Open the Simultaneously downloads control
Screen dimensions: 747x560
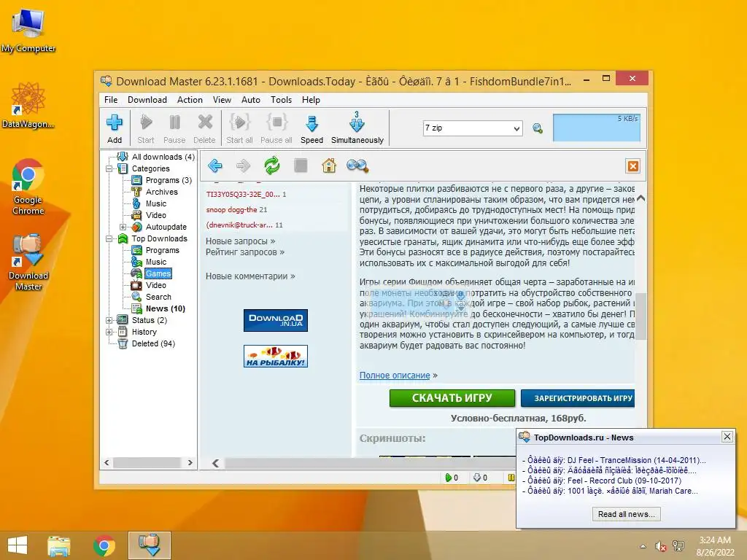[x=357, y=128]
